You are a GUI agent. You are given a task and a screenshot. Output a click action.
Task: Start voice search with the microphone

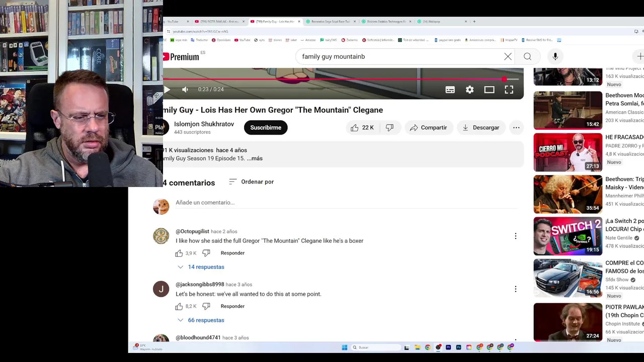pyautogui.click(x=555, y=56)
